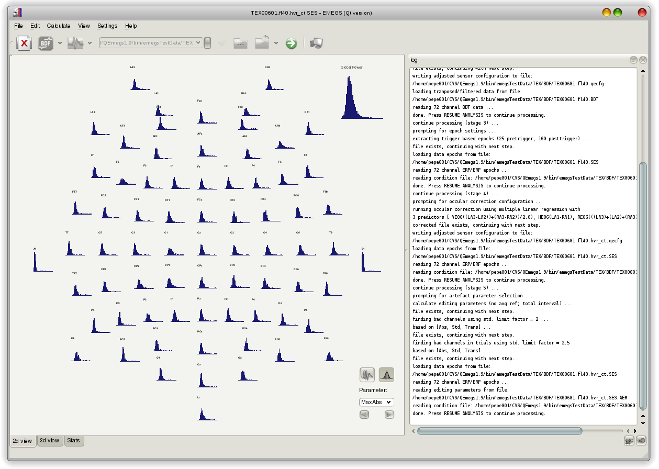Viewport: 659px width, 469px height.
Task: Open the Calculate menu
Action: click(x=57, y=25)
